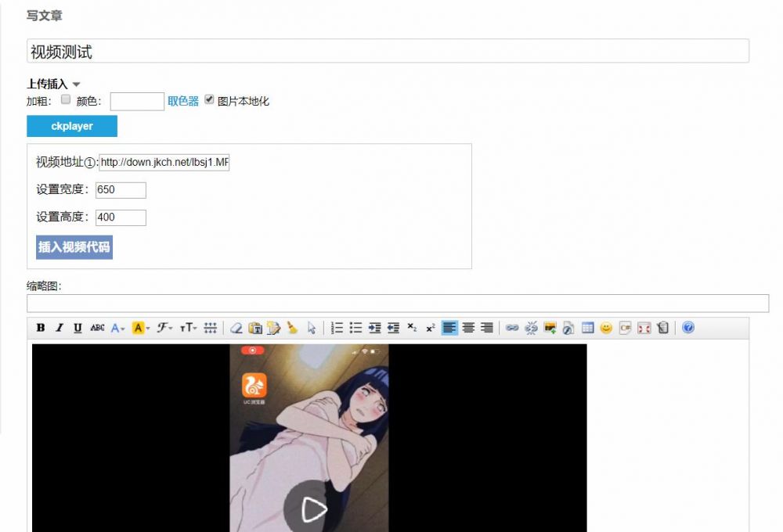
Task: Select the ckplayer tab
Action: coord(72,126)
